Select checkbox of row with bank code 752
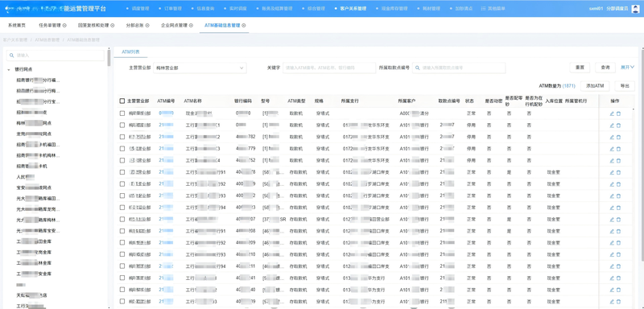Image resolution: width=644 pixels, height=309 pixels. click(x=122, y=160)
